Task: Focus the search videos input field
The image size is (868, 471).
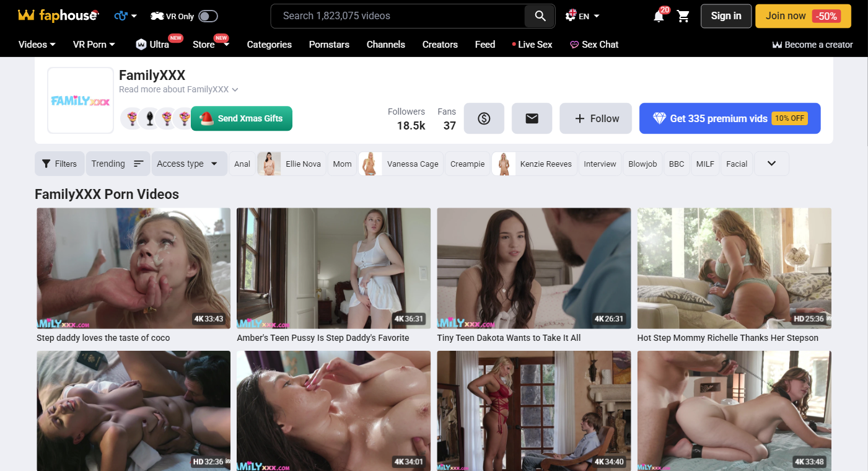Action: click(x=398, y=16)
